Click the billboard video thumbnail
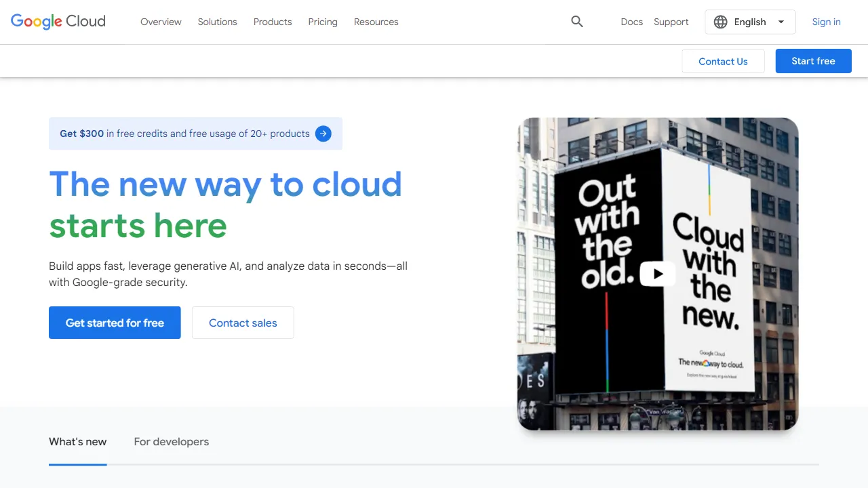 (658, 274)
